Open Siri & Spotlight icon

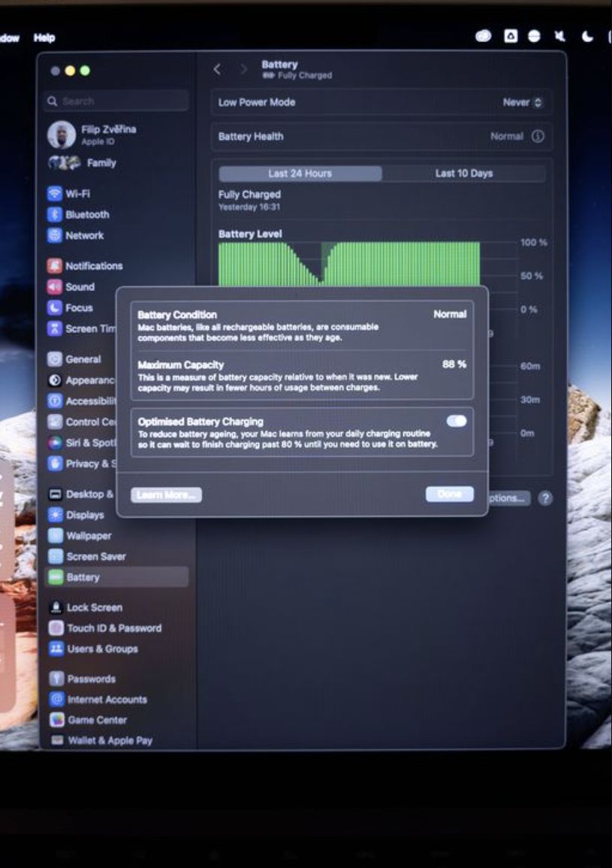pyautogui.click(x=54, y=443)
